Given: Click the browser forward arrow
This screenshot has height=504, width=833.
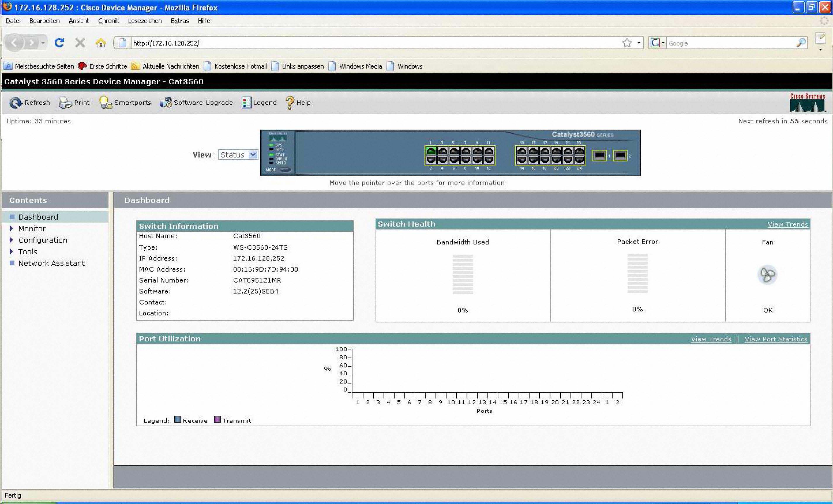Looking at the screenshot, I should tap(31, 43).
